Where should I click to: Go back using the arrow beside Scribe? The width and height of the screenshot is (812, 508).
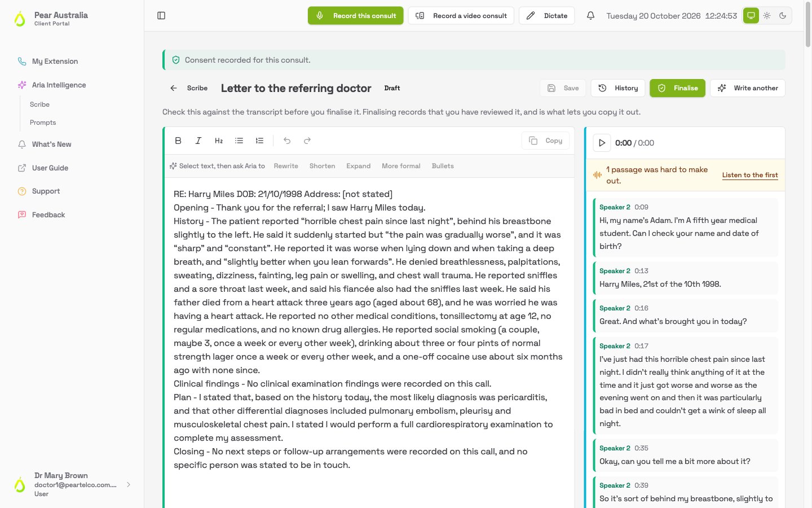coord(174,88)
